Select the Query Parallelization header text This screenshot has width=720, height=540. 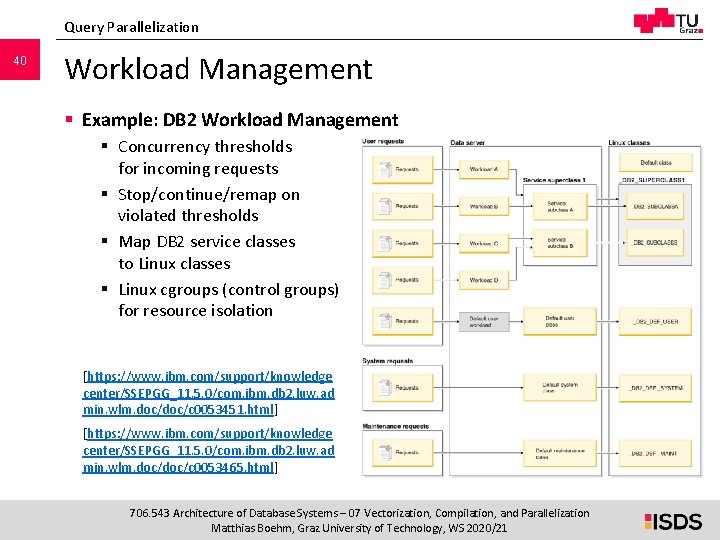pyautogui.click(x=131, y=27)
